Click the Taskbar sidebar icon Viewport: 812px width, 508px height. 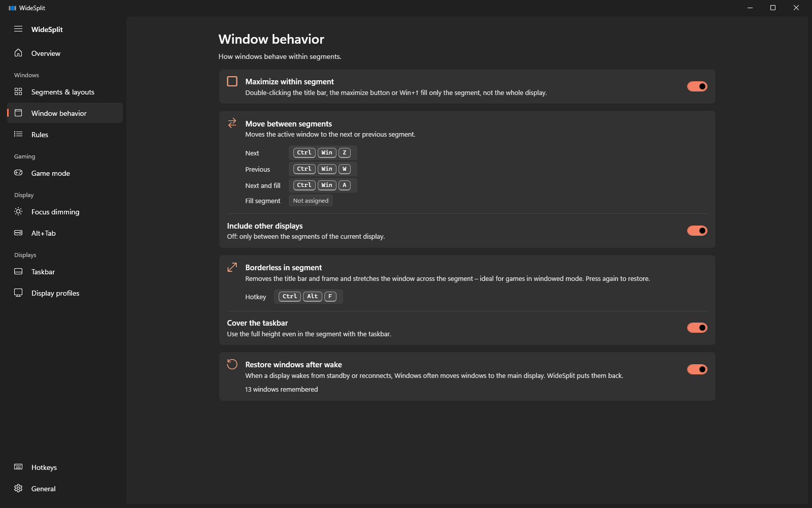click(x=18, y=271)
